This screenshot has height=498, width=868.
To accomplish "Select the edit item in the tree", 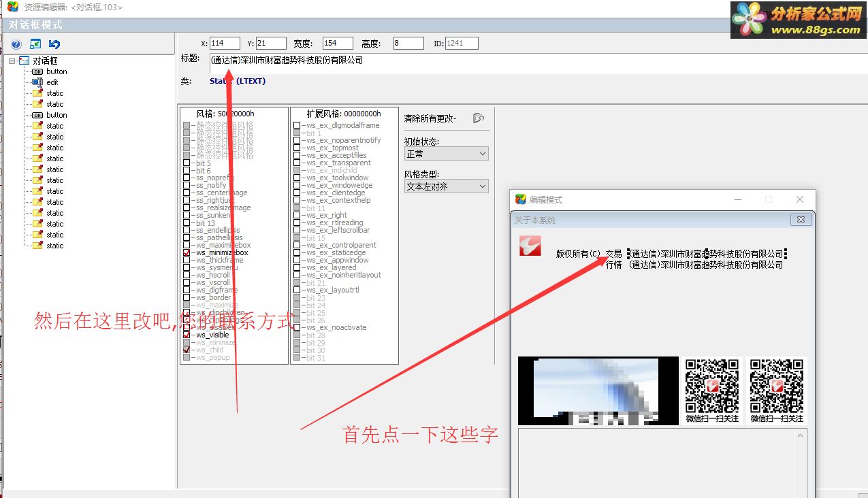I will coord(52,82).
